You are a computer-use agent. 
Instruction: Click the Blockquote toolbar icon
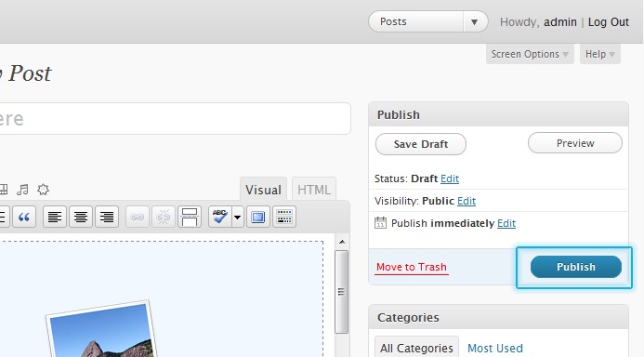coord(24,217)
